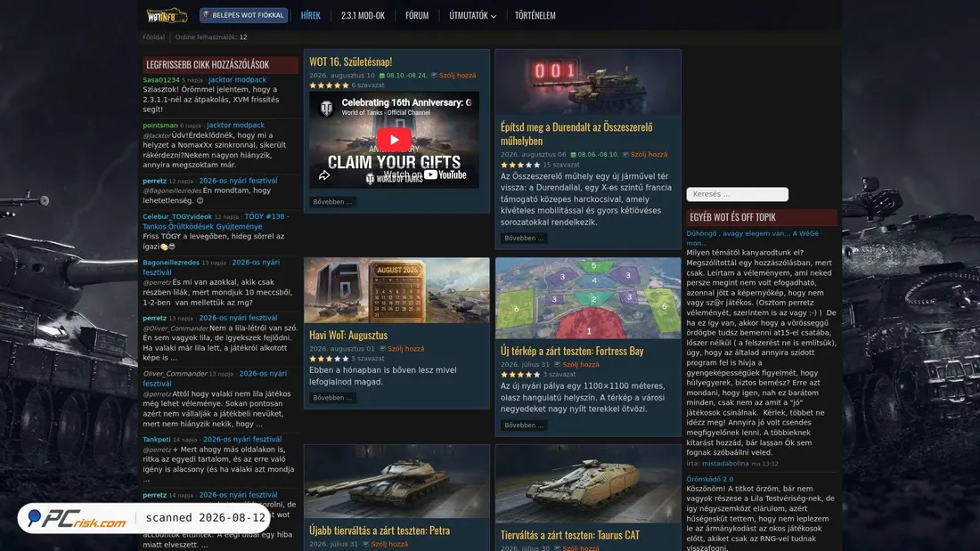Click the Főoldal breadcrumb link

pos(154,36)
